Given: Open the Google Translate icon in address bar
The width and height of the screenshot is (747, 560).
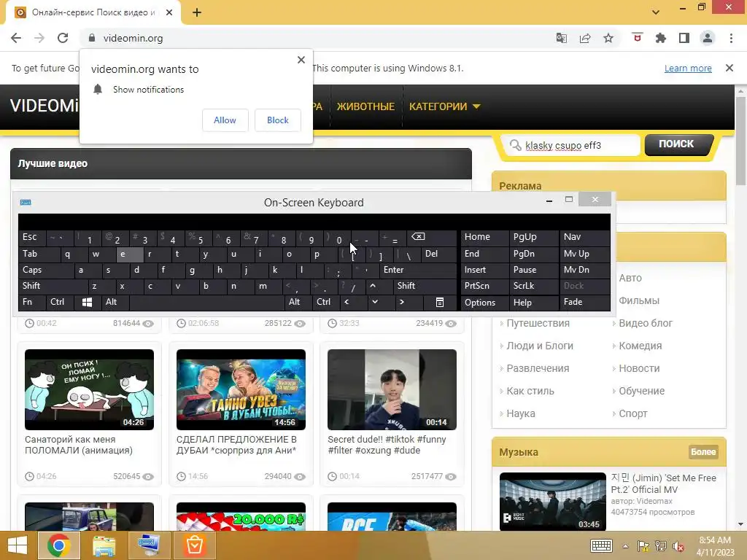Looking at the screenshot, I should pyautogui.click(x=562, y=38).
